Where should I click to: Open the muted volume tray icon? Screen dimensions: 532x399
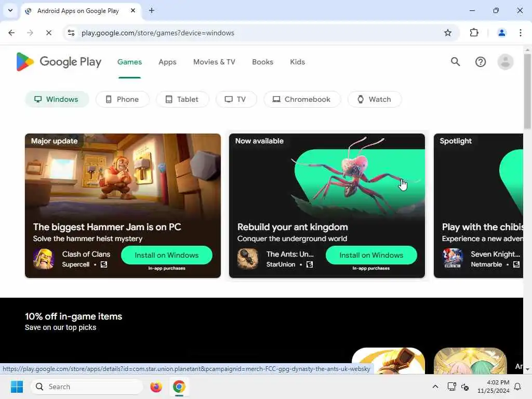point(465,387)
